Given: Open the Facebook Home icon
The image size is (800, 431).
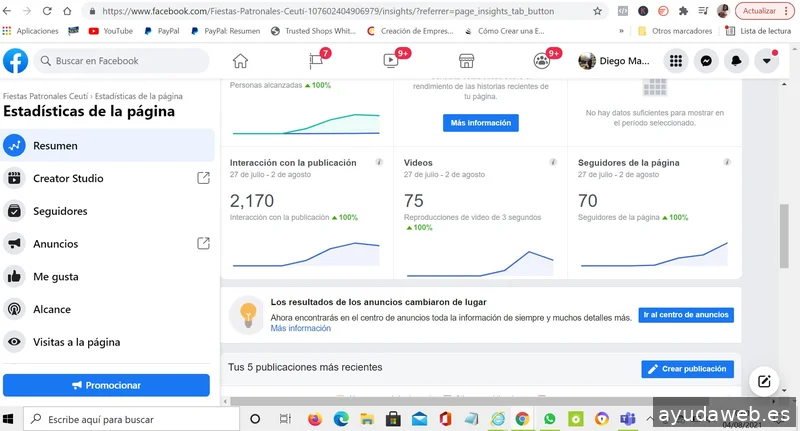Looking at the screenshot, I should (240, 61).
